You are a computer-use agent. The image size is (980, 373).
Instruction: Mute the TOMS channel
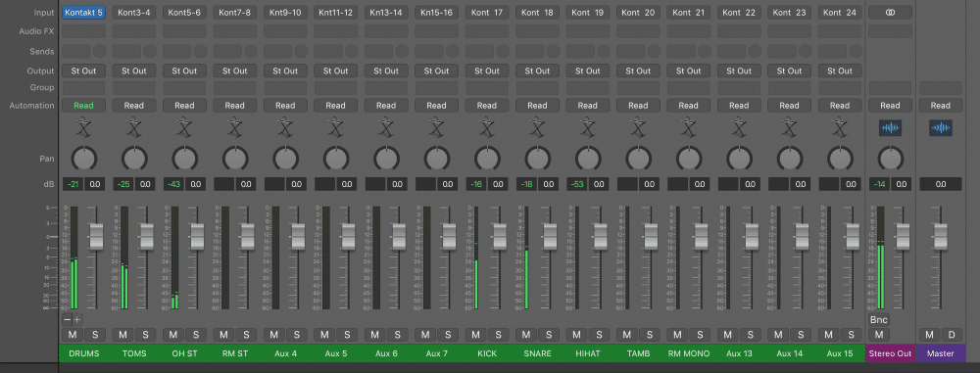pos(123,335)
